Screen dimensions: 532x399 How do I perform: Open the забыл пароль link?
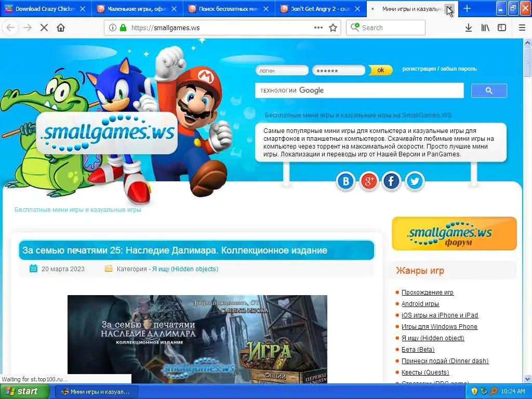[x=458, y=69]
